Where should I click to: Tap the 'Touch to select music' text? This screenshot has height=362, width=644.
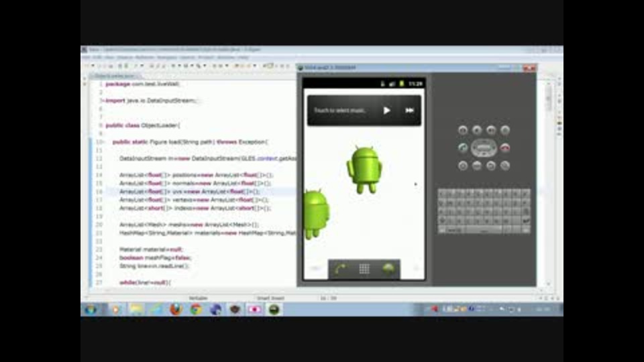(339, 111)
